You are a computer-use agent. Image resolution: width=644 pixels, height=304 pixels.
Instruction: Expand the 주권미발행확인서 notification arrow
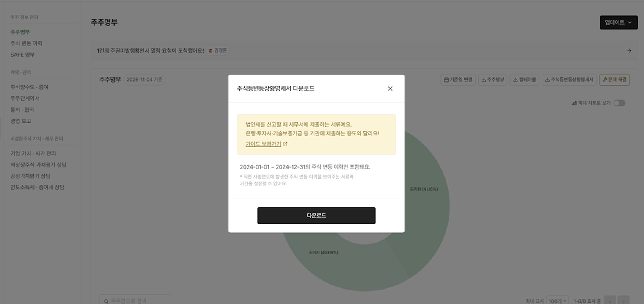(x=629, y=50)
